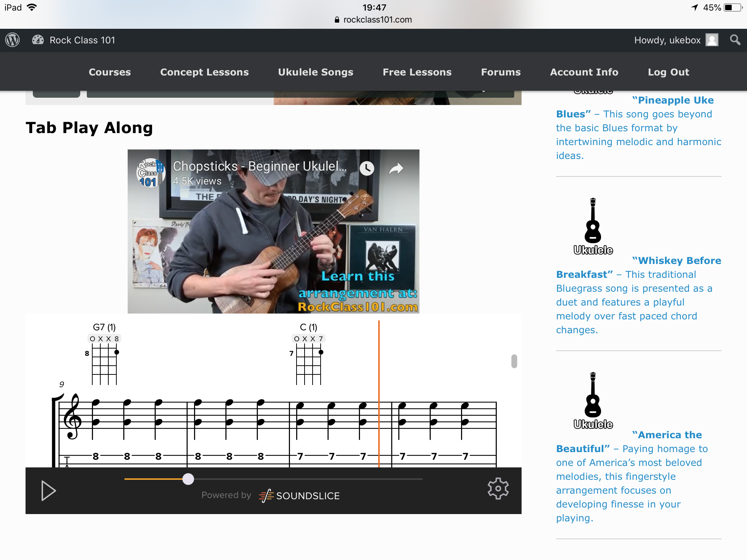Click the measure number 9 marker
This screenshot has height=560, width=747.
(x=62, y=384)
